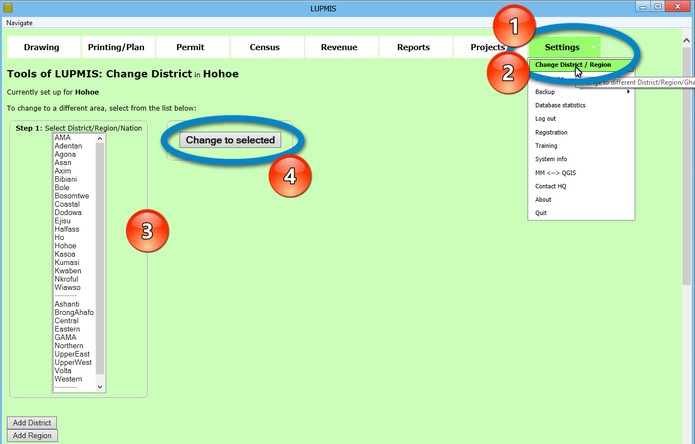Click the Change to selected button
The width and height of the screenshot is (695, 444).
coord(230,140)
